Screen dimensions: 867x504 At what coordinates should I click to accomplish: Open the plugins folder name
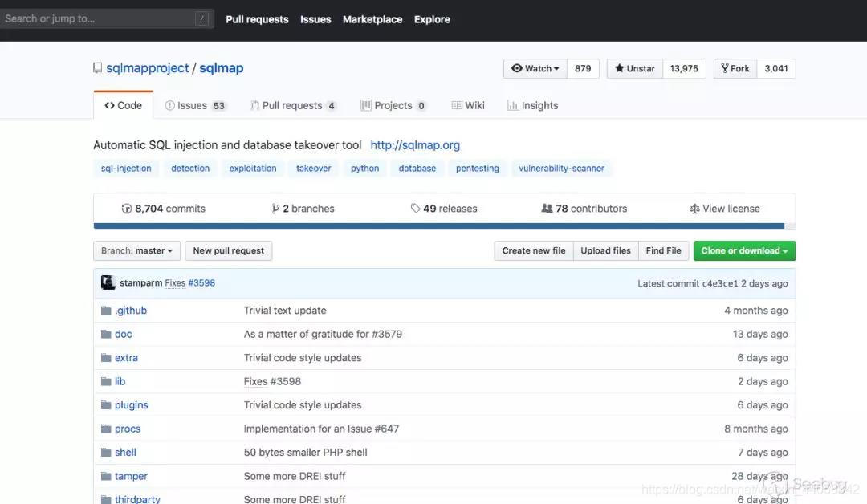coord(132,405)
